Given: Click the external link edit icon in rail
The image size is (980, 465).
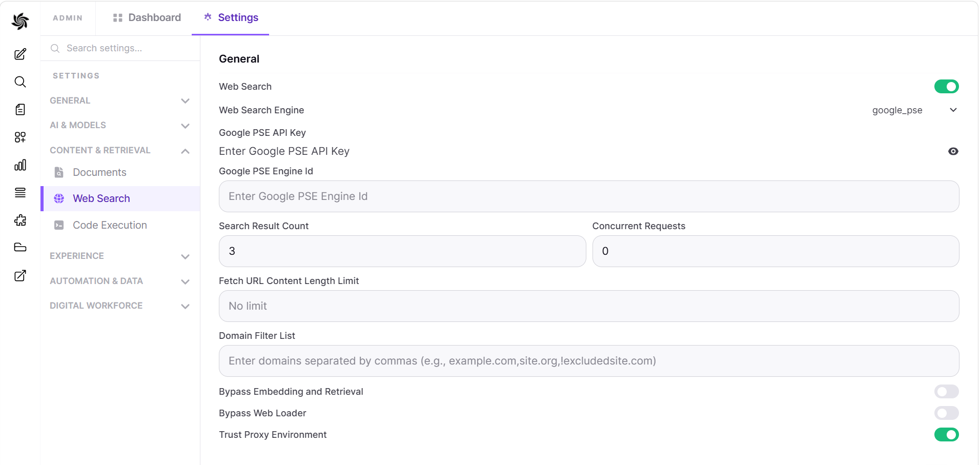Looking at the screenshot, I should [20, 276].
